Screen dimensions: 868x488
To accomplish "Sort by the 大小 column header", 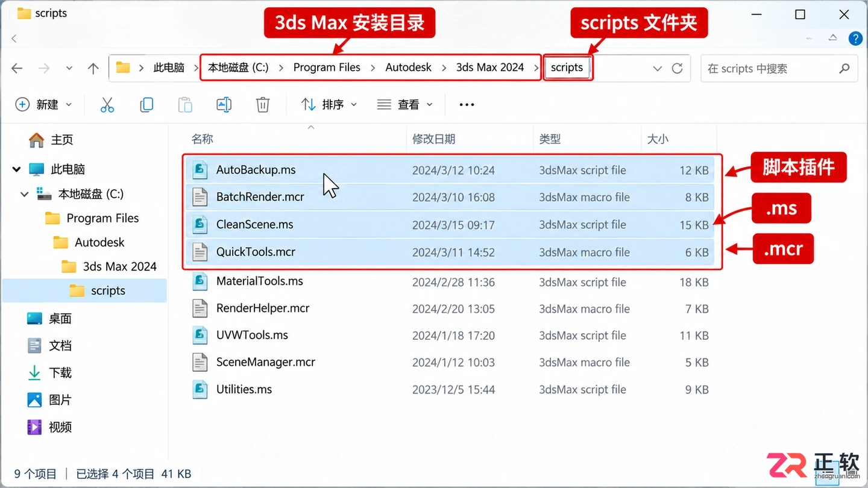I will [x=658, y=139].
